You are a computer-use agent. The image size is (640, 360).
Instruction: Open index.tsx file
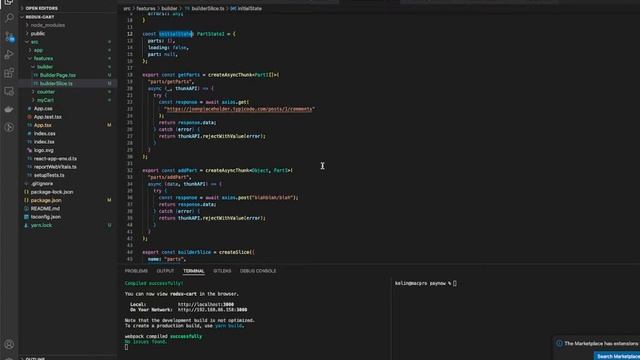coord(44,142)
